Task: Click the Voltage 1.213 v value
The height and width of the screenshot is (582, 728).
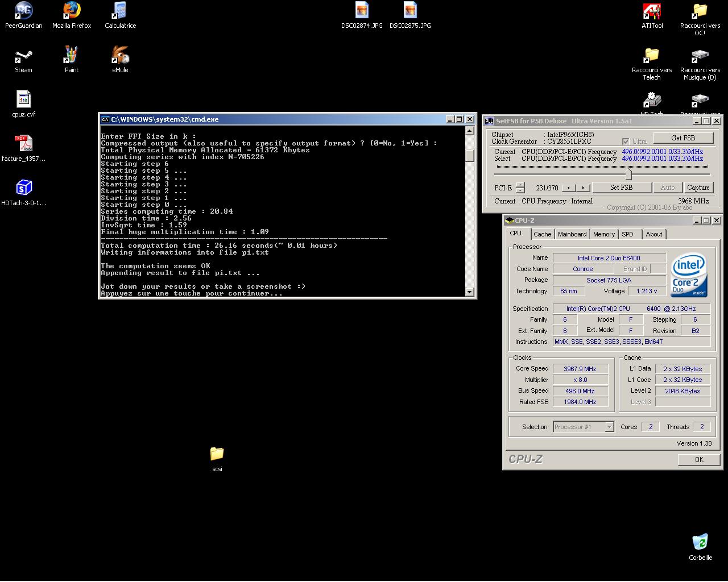Action: [x=647, y=291]
